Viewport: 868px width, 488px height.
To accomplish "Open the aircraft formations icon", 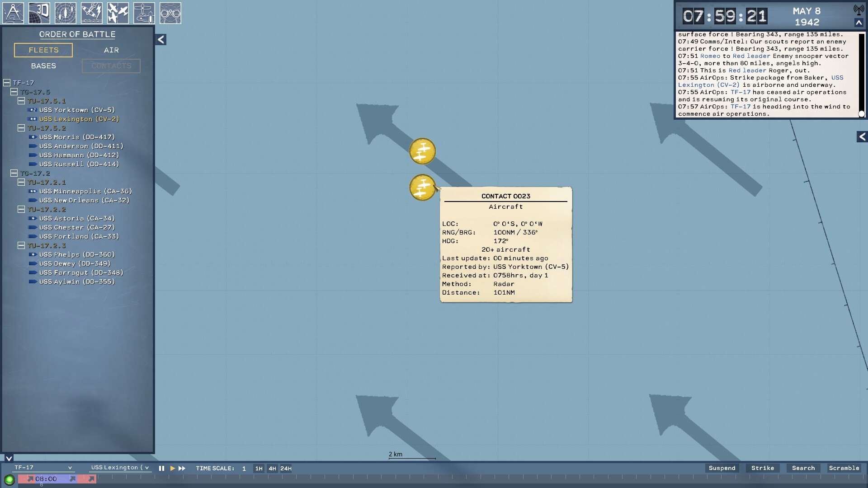I will [118, 13].
